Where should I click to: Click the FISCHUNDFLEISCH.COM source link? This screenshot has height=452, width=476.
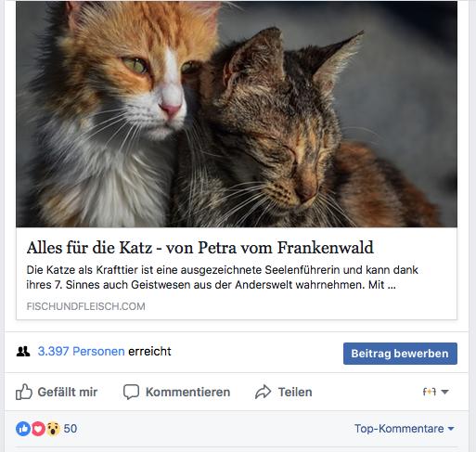(85, 306)
